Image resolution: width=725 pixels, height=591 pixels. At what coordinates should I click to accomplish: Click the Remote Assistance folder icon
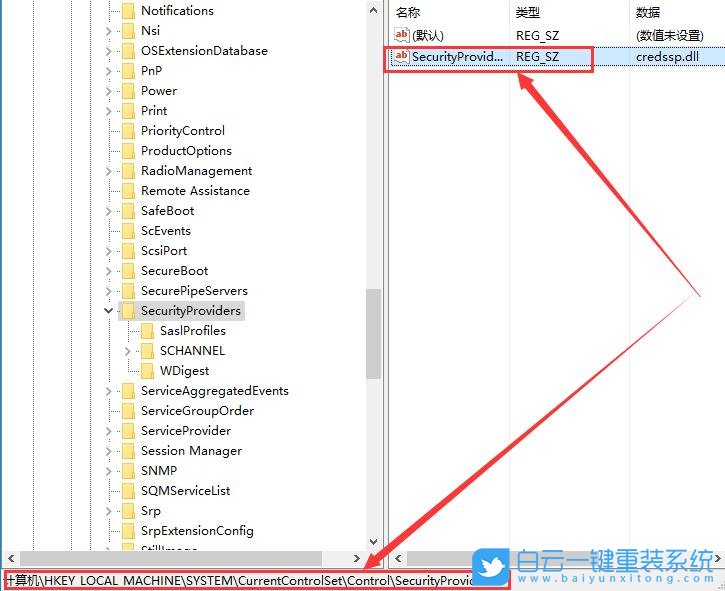click(128, 191)
